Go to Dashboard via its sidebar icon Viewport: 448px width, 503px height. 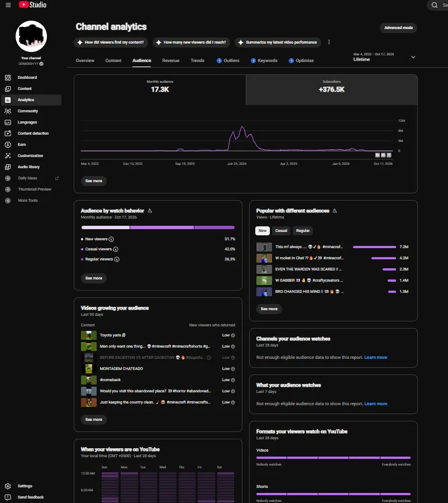(x=8, y=77)
